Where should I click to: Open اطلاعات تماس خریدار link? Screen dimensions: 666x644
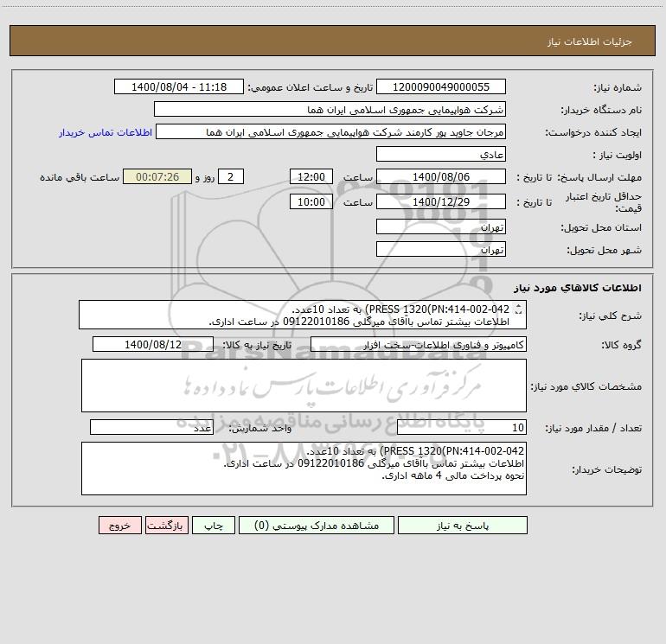click(x=106, y=132)
